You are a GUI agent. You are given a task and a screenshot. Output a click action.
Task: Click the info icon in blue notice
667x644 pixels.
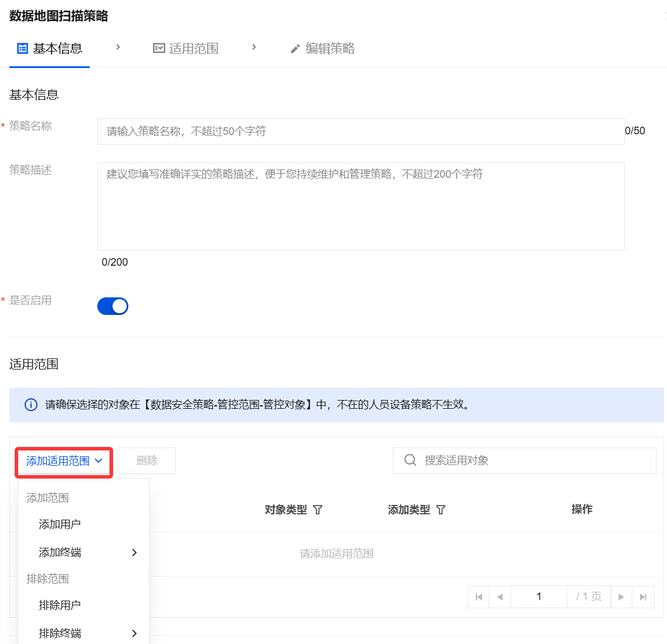[31, 405]
